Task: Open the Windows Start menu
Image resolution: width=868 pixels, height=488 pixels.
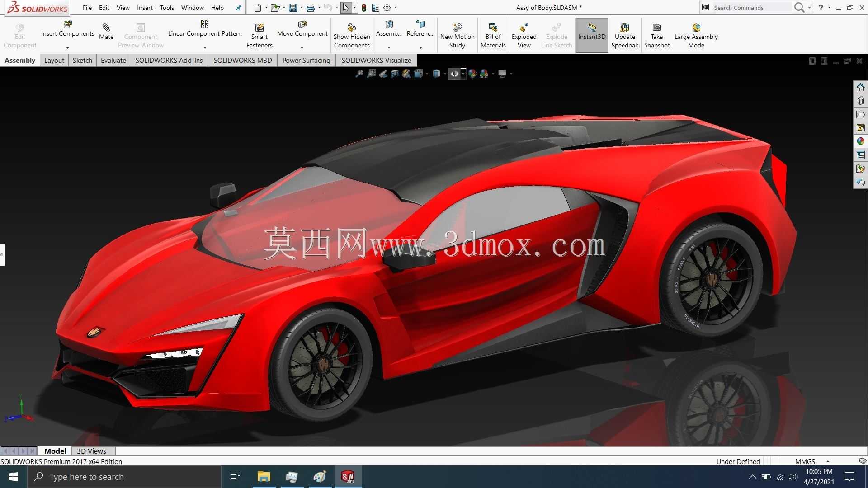Action: coord(14,477)
